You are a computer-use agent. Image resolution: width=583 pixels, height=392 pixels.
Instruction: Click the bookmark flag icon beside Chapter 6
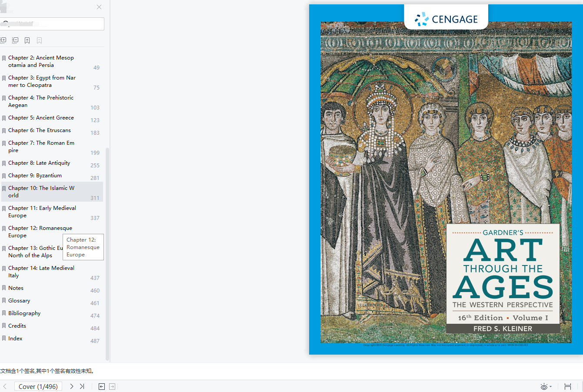[4, 131]
